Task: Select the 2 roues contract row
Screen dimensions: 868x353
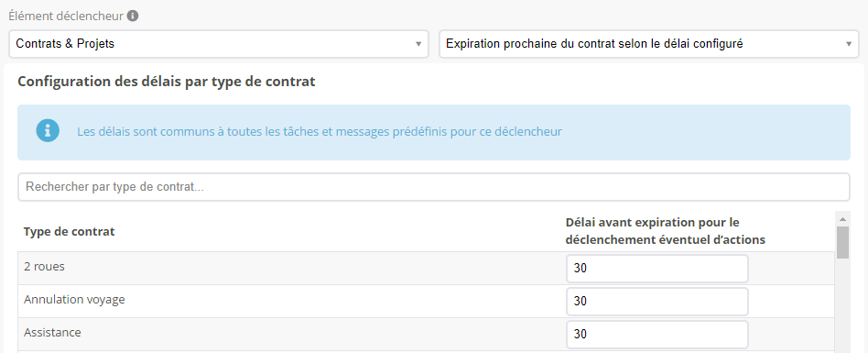Action: [427, 269]
